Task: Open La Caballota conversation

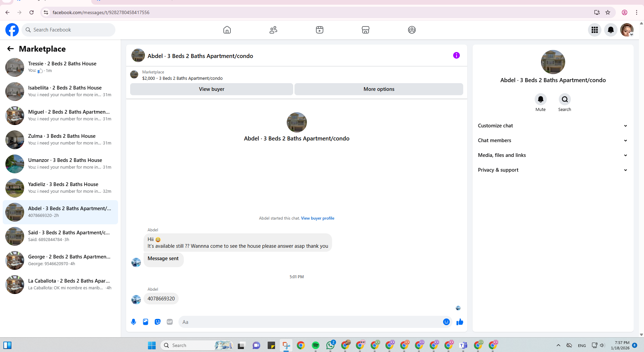Action: [60, 285]
